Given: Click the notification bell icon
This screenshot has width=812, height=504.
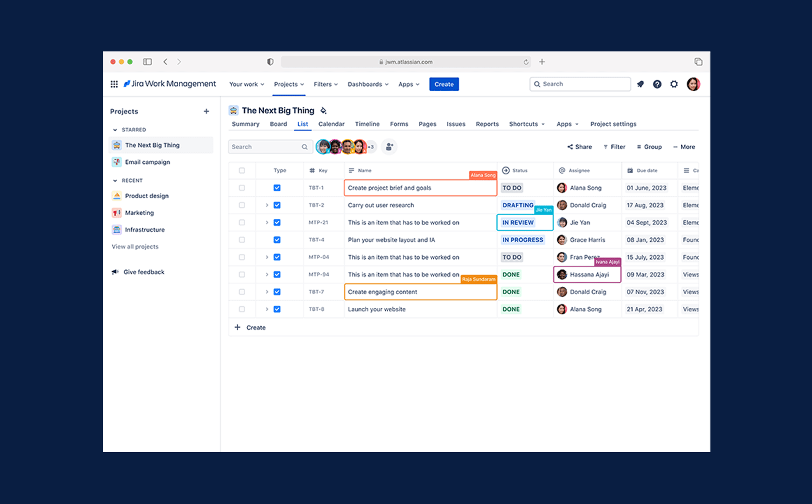Looking at the screenshot, I should (x=641, y=84).
